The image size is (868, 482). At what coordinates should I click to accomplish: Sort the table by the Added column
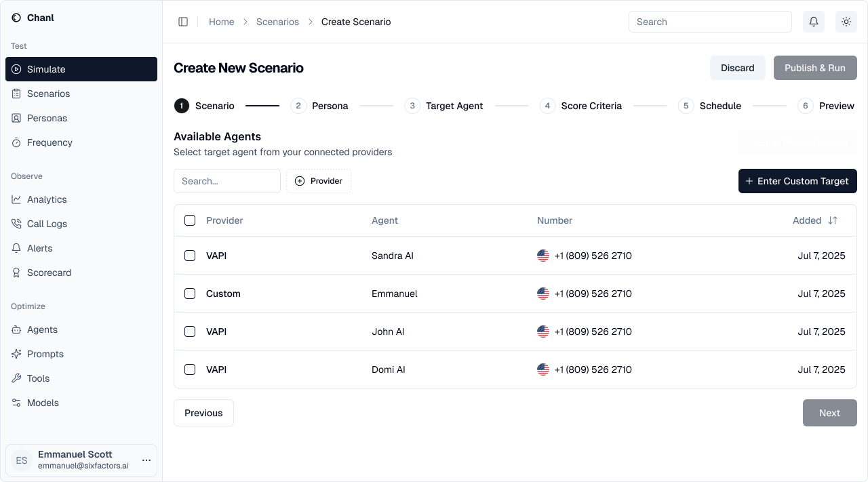pyautogui.click(x=833, y=220)
